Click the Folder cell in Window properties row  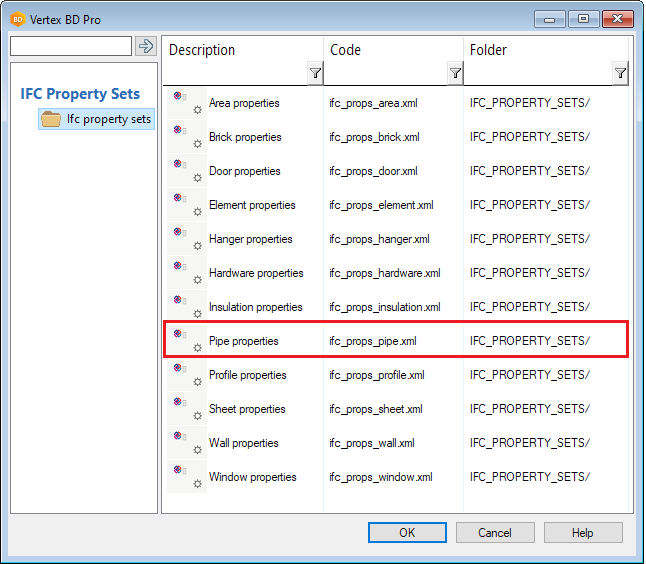click(x=530, y=477)
